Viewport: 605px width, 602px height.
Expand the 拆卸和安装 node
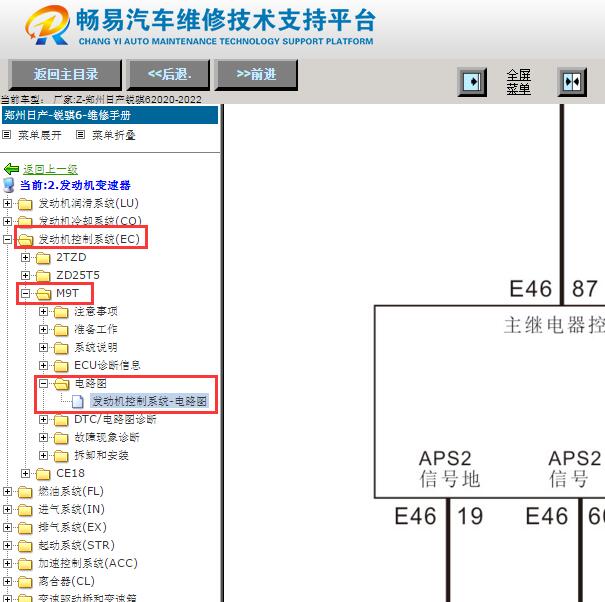tap(44, 455)
